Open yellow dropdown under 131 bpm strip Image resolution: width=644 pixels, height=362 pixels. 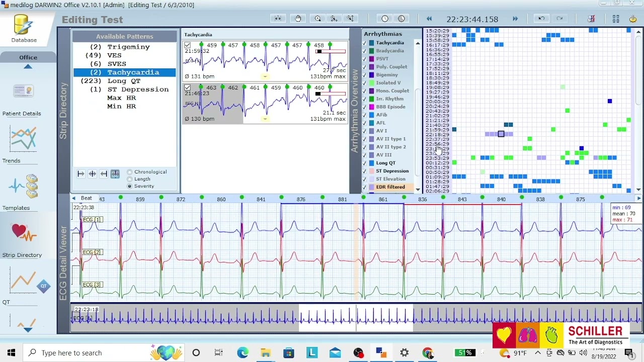265,77
